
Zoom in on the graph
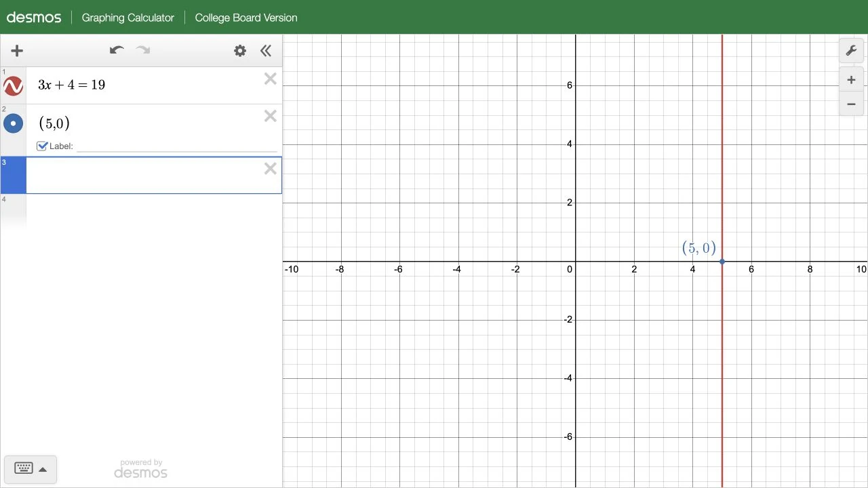pos(851,80)
